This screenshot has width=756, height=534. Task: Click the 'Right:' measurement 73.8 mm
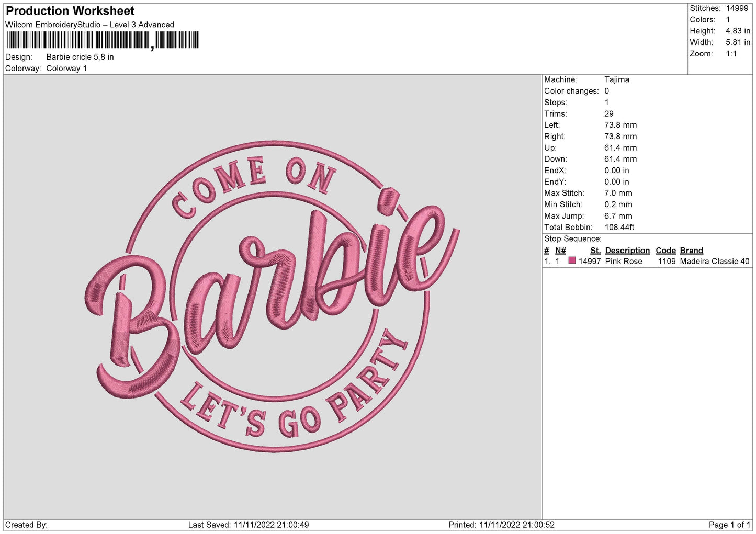[620, 137]
